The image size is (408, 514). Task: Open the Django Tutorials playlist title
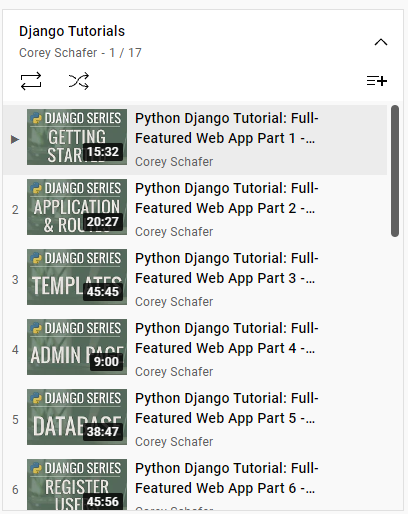click(x=72, y=31)
